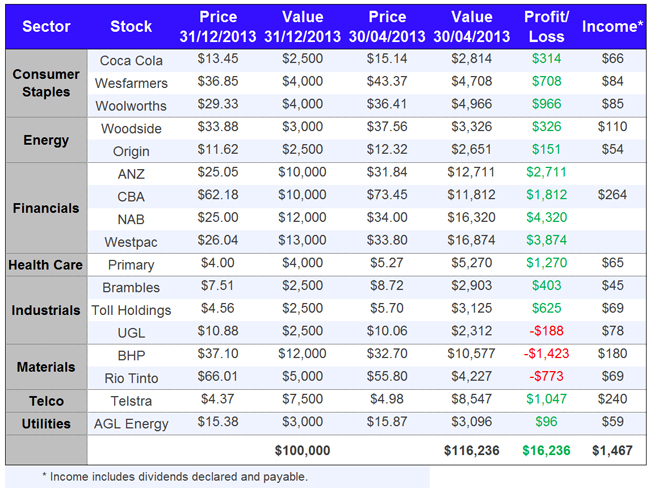
Task: Select the $16,236 total profit cell
Action: 545,451
